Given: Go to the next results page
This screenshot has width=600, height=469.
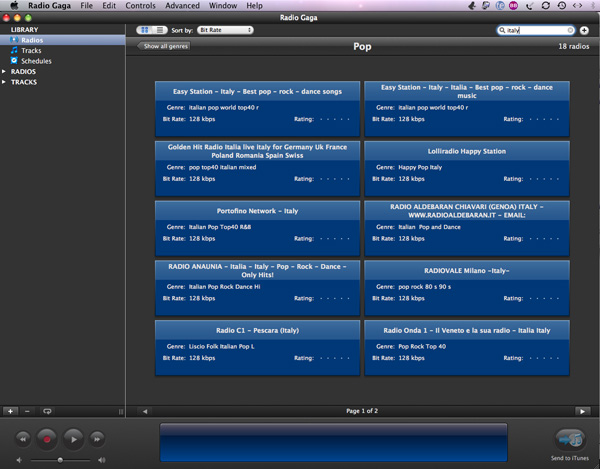Looking at the screenshot, I should coord(582,411).
